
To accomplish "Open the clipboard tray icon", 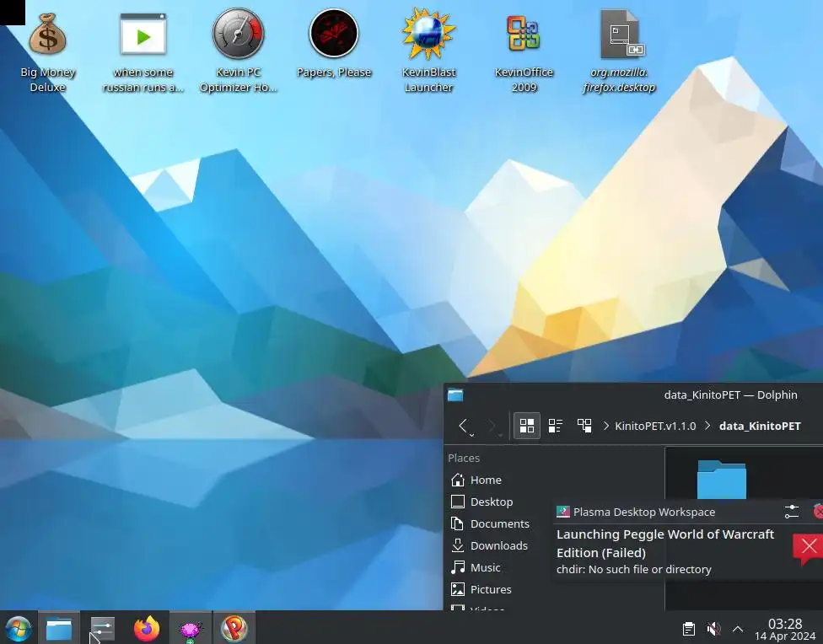I will pos(689,628).
